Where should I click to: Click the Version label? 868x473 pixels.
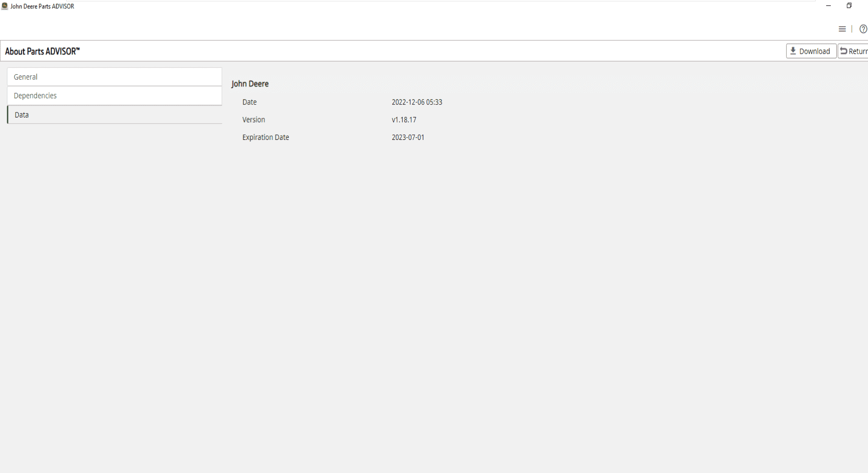point(254,120)
